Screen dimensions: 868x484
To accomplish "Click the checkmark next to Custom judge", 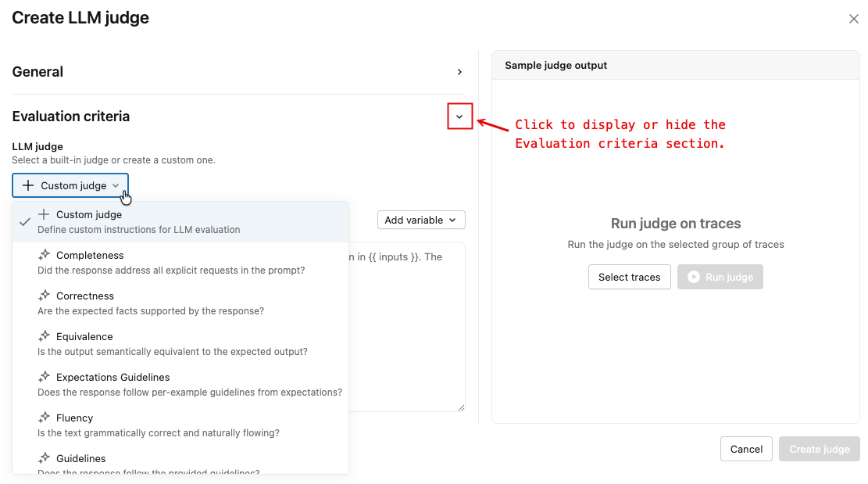I will point(25,221).
